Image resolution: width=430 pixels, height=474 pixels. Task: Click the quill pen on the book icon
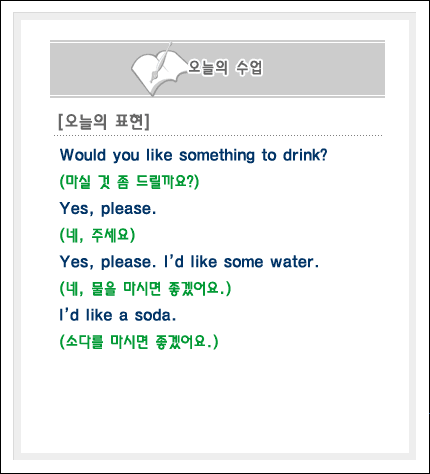(x=161, y=62)
